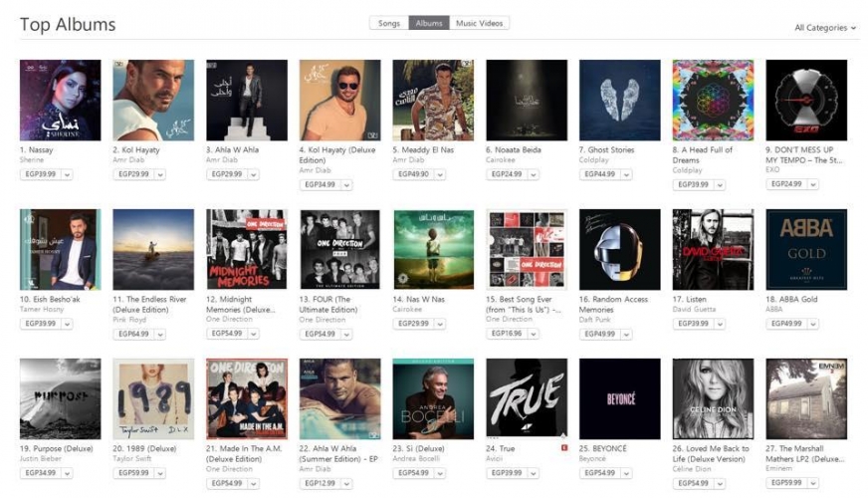Open the Nassay album cover by Sherine

click(61, 101)
